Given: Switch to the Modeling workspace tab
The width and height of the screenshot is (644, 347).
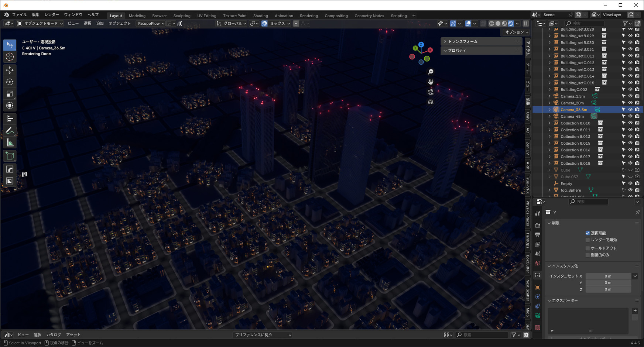Looking at the screenshot, I should (137, 16).
